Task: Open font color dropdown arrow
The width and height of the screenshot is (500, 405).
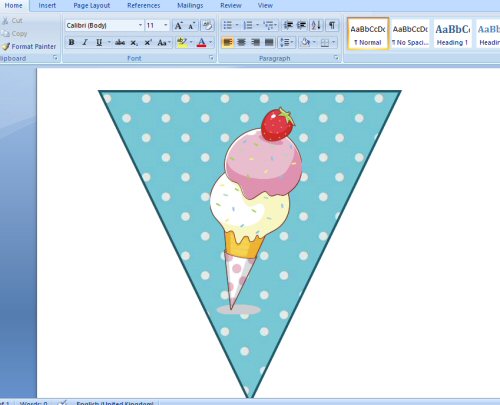Action: tap(210, 42)
